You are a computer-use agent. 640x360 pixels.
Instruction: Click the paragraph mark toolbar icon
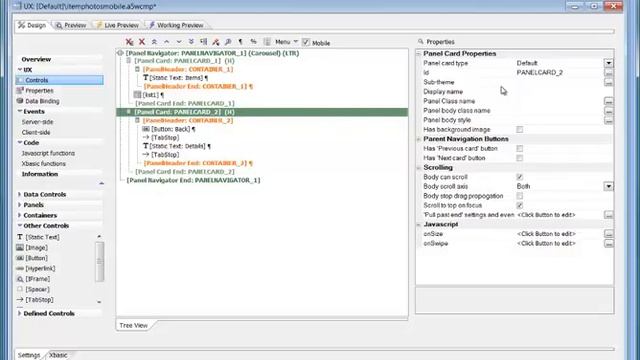pyautogui.click(x=240, y=42)
